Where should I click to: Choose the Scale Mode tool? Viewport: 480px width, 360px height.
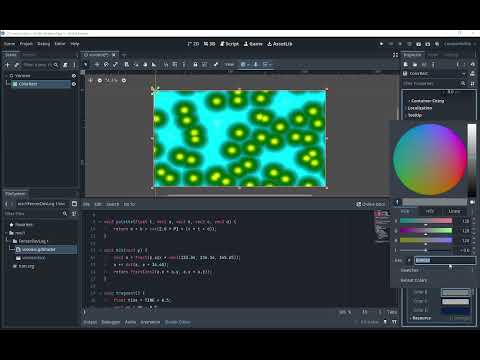coord(115,64)
